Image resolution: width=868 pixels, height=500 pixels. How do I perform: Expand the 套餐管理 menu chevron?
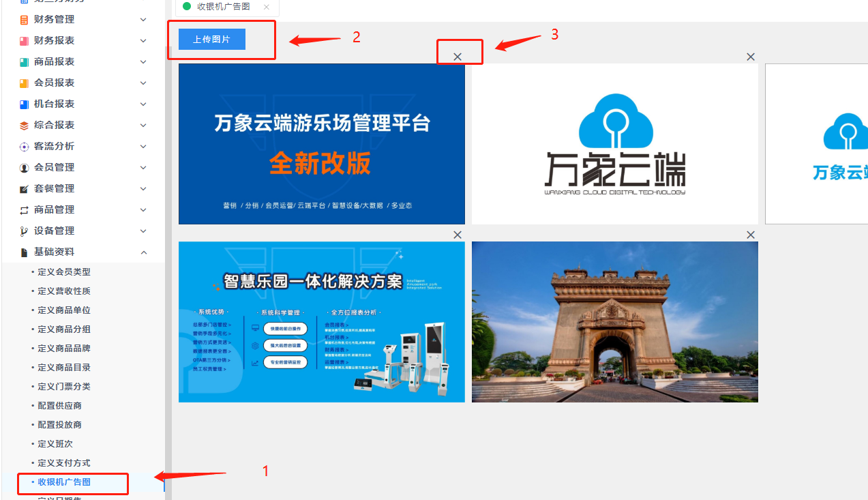143,189
